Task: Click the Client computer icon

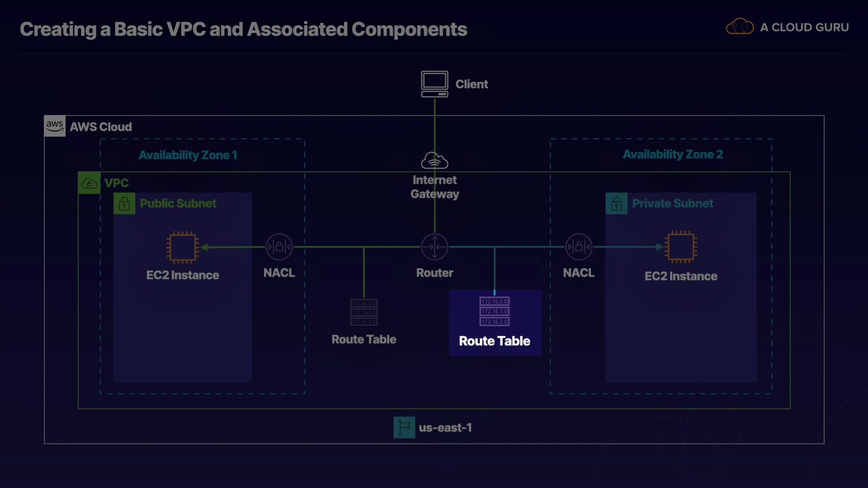Action: click(x=434, y=84)
